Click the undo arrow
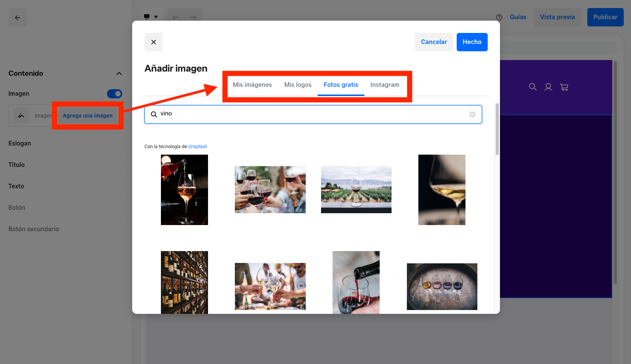This screenshot has width=631, height=364. click(176, 18)
